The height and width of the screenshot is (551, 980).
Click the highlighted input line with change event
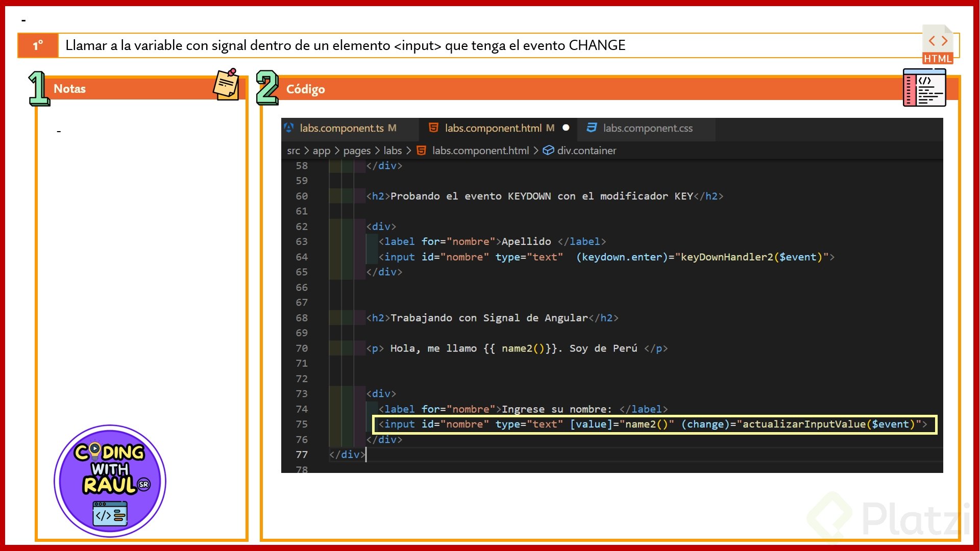pos(652,424)
